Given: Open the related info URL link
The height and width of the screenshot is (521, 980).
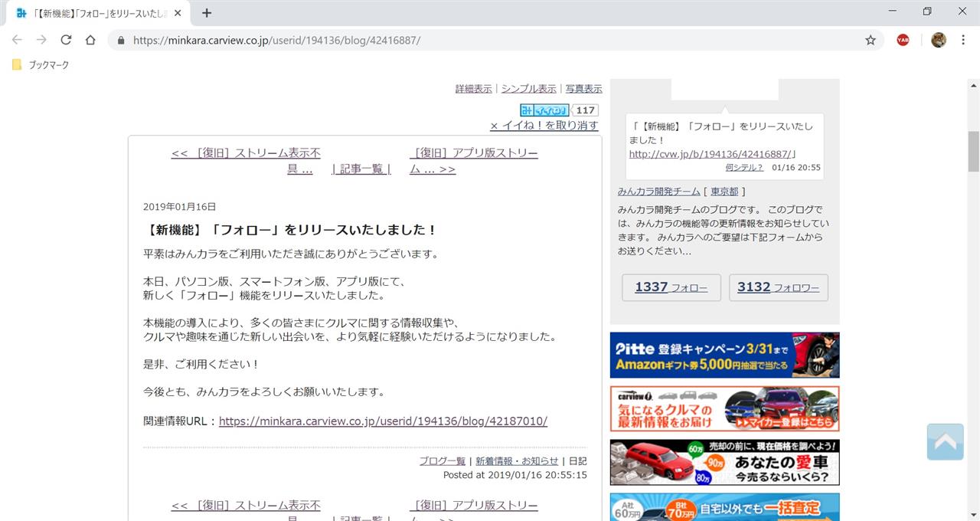Looking at the screenshot, I should coord(383,421).
